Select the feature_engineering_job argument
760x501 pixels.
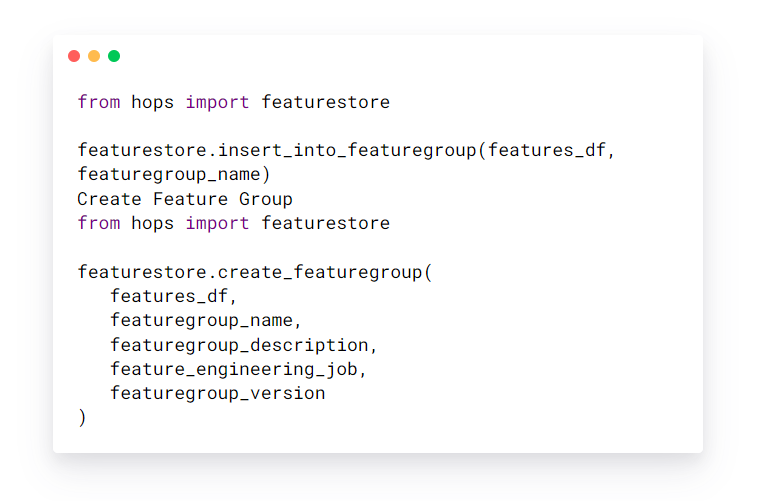pyautogui.click(x=234, y=369)
